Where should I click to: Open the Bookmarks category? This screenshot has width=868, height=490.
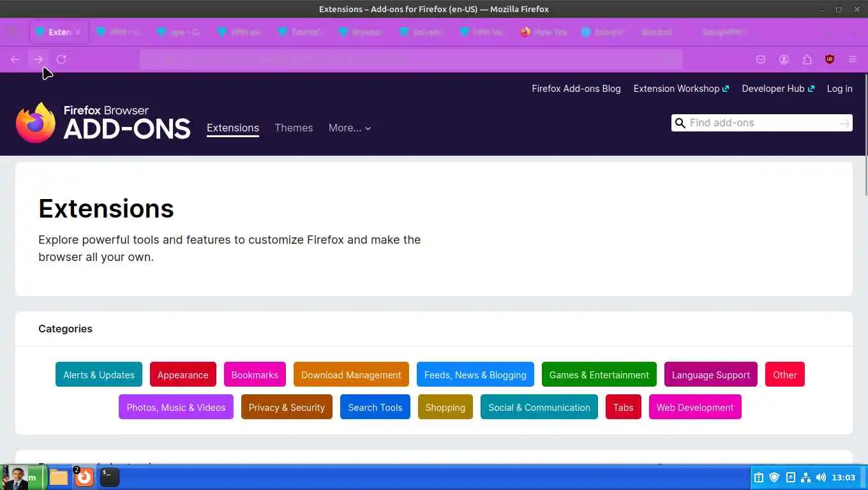tap(255, 375)
